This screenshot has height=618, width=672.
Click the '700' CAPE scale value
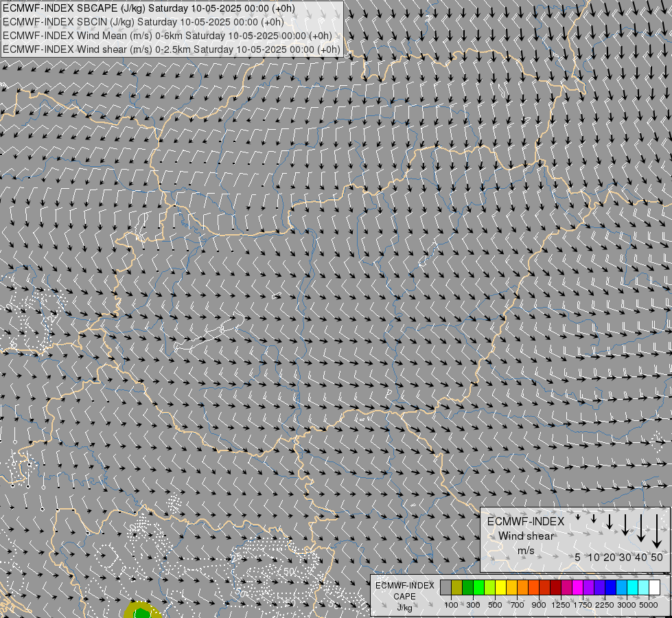[x=518, y=605]
